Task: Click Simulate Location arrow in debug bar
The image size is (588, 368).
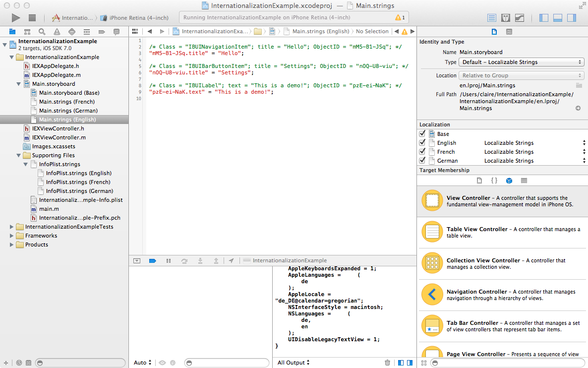Action: (232, 261)
